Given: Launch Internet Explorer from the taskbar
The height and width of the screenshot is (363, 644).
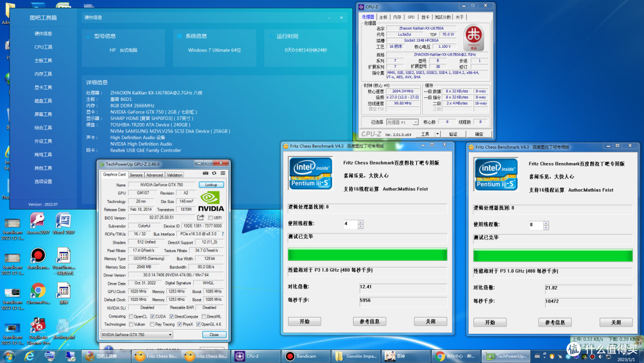Looking at the screenshot, I should tap(30, 356).
